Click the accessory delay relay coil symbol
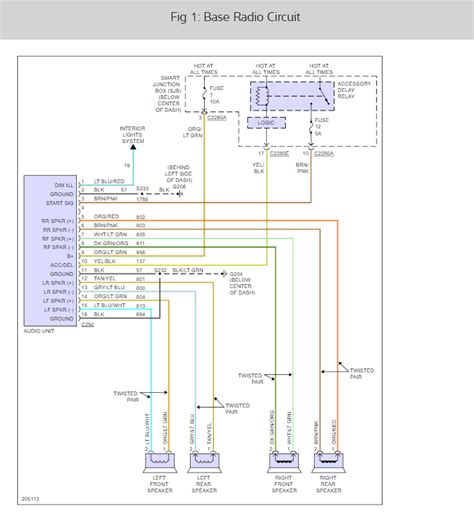 point(262,96)
